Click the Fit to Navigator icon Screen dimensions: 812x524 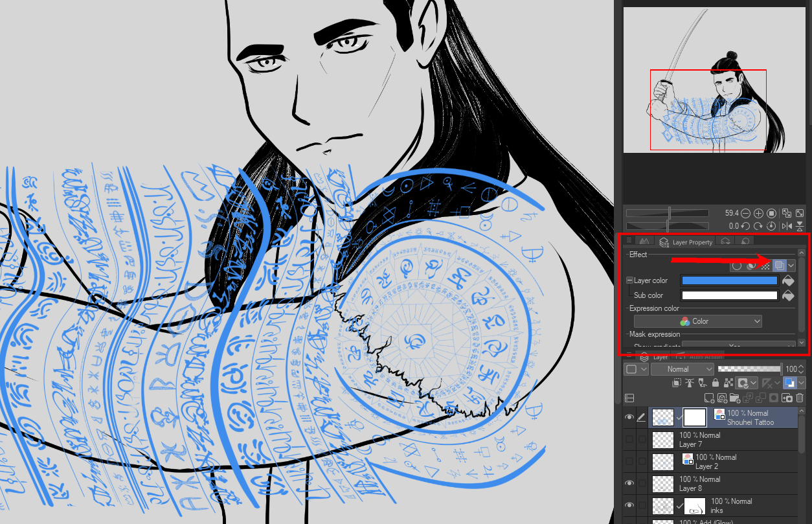tap(787, 213)
